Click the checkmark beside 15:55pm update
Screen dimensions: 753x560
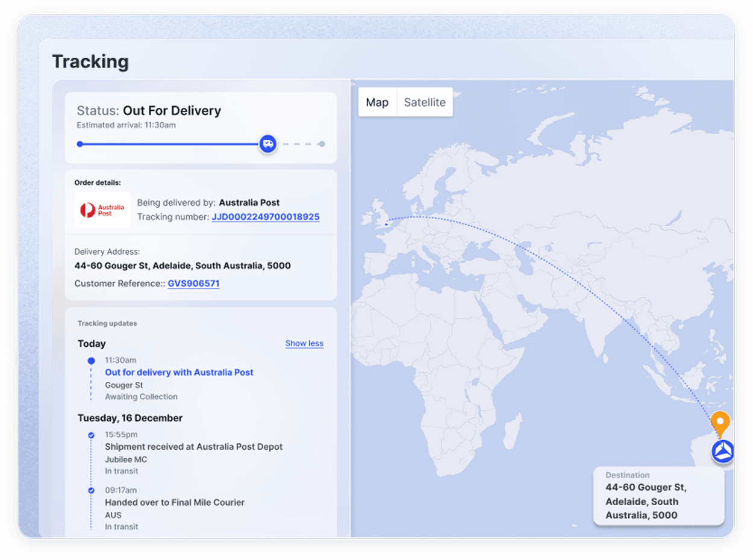pyautogui.click(x=91, y=435)
